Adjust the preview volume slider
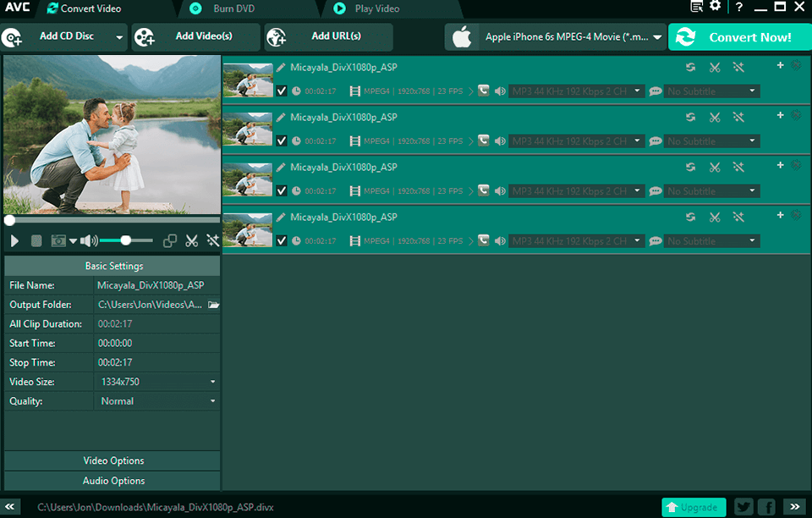812x518 pixels. point(125,240)
